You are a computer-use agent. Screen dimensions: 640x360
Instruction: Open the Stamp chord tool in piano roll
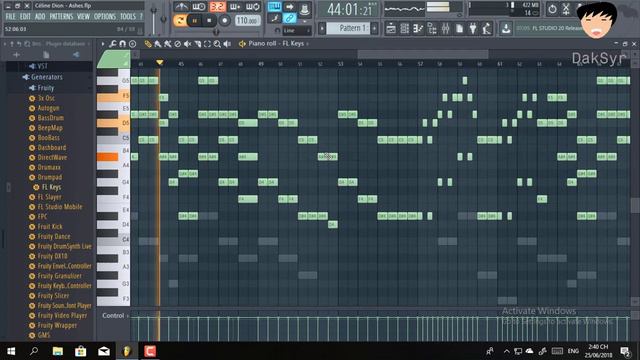click(x=133, y=44)
